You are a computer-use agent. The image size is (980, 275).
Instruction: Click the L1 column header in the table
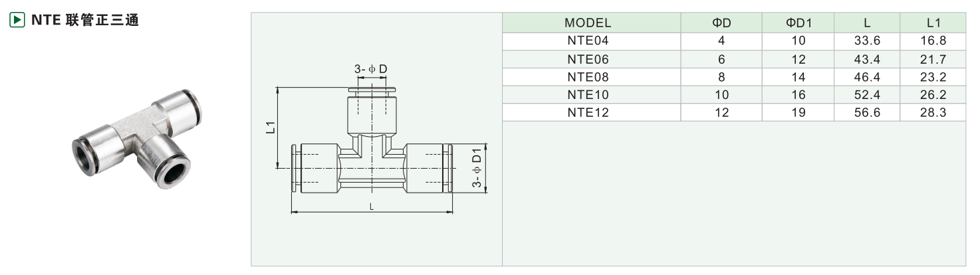coord(932,23)
